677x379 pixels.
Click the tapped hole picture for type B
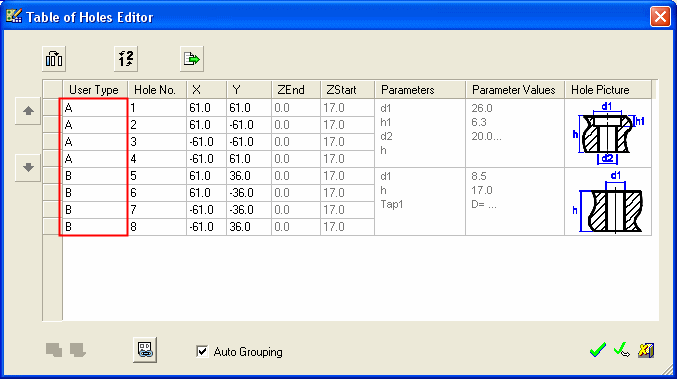[608, 202]
